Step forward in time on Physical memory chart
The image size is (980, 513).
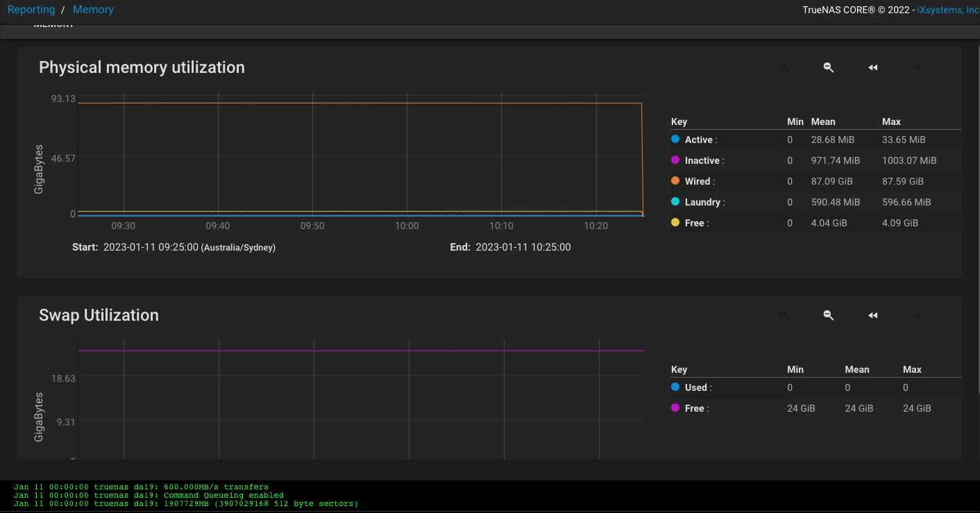point(918,67)
